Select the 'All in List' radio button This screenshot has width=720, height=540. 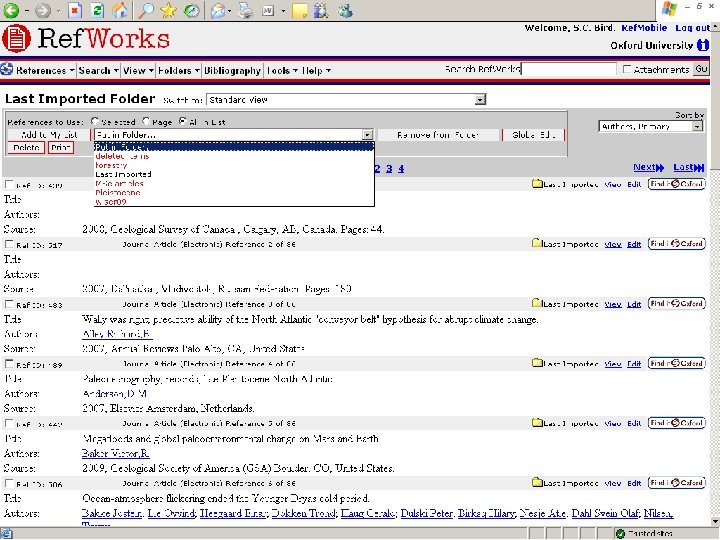click(183, 121)
